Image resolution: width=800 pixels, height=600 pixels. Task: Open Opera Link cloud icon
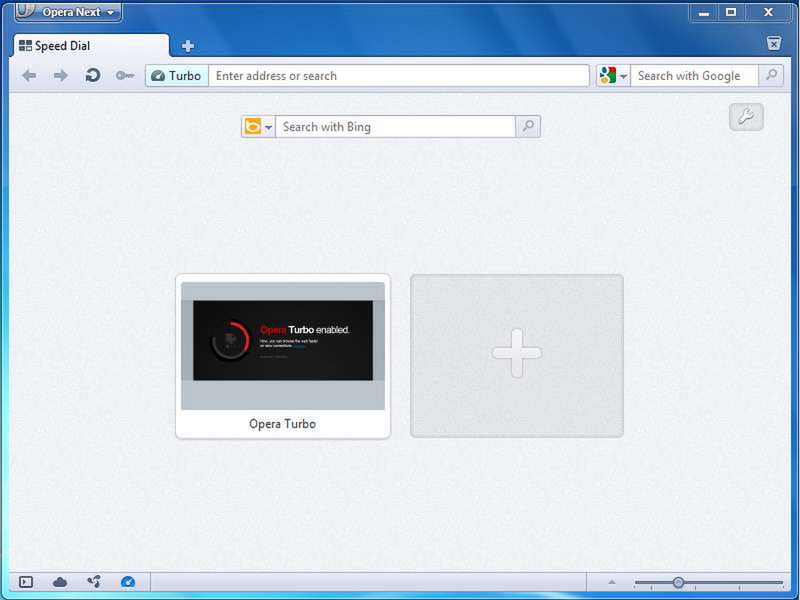pyautogui.click(x=60, y=582)
